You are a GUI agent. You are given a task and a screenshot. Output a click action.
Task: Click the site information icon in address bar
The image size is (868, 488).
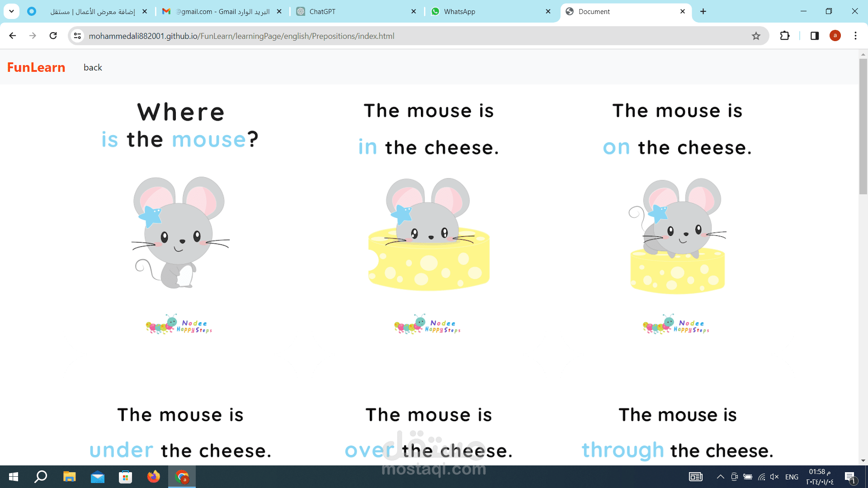coord(77,36)
